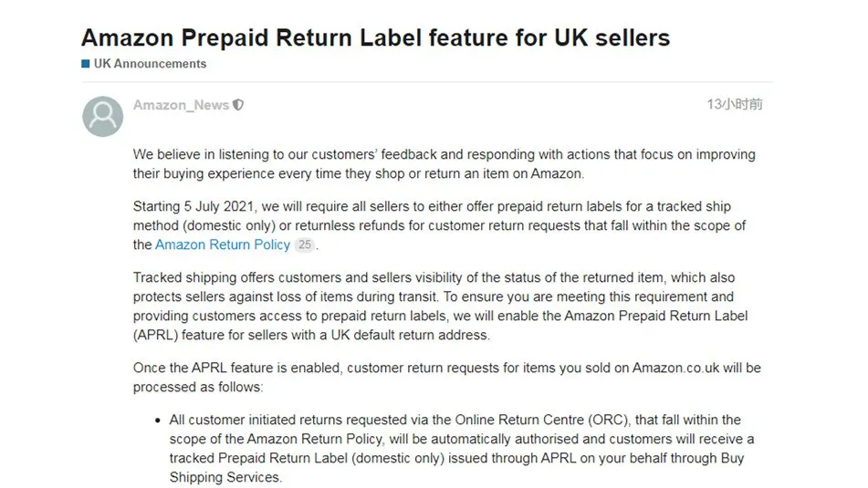Viewport: 868px width, 488px height.
Task: Click the post timestamp 13小时前
Action: 735,104
